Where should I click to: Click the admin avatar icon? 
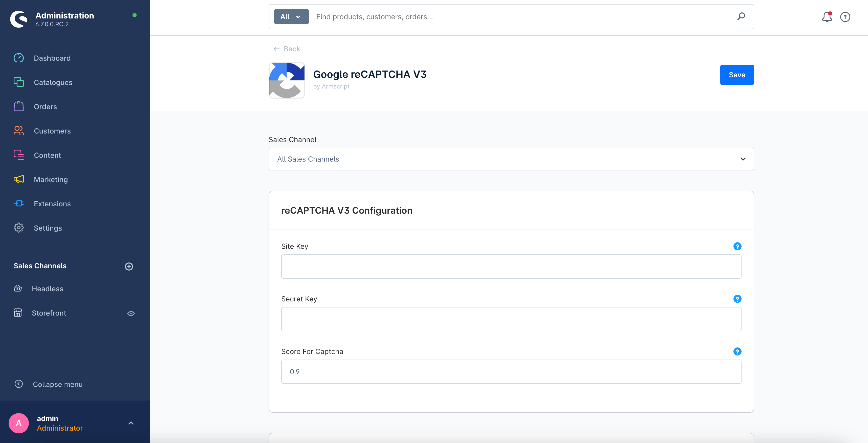[18, 423]
